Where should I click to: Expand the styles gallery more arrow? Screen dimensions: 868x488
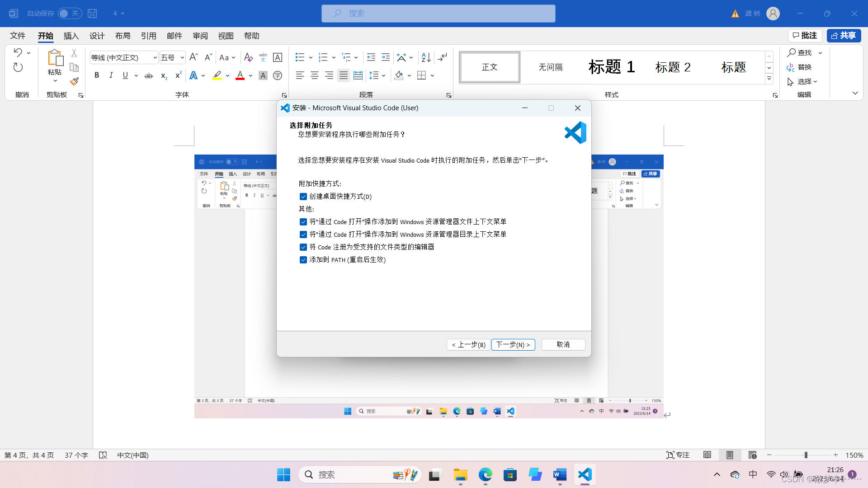[769, 79]
